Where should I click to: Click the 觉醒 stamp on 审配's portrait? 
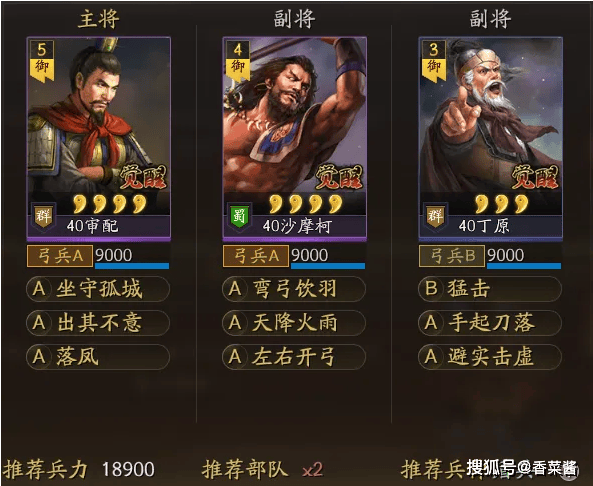pos(143,177)
